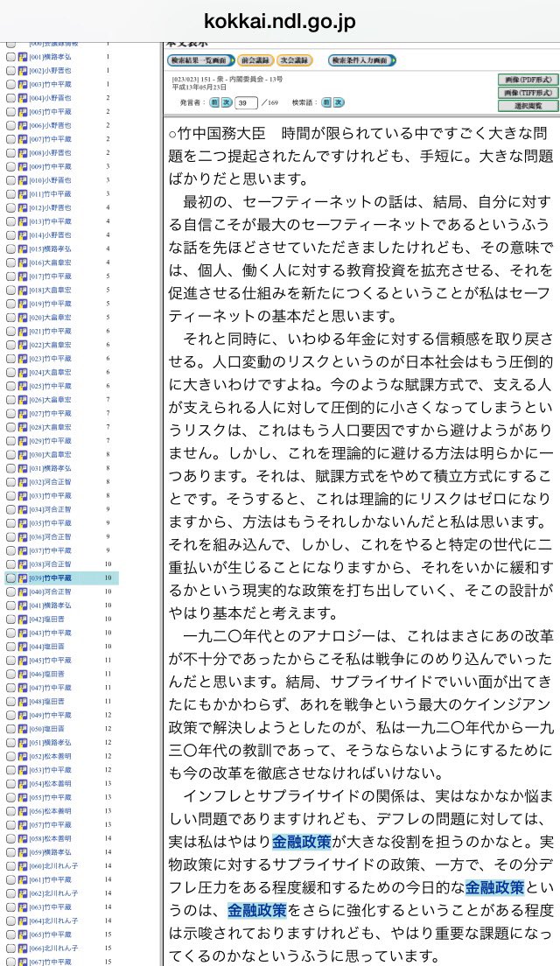Screen dimensions: 560x966
Task: Click 検索語 前 (previous search term) icon
Action: (326, 102)
